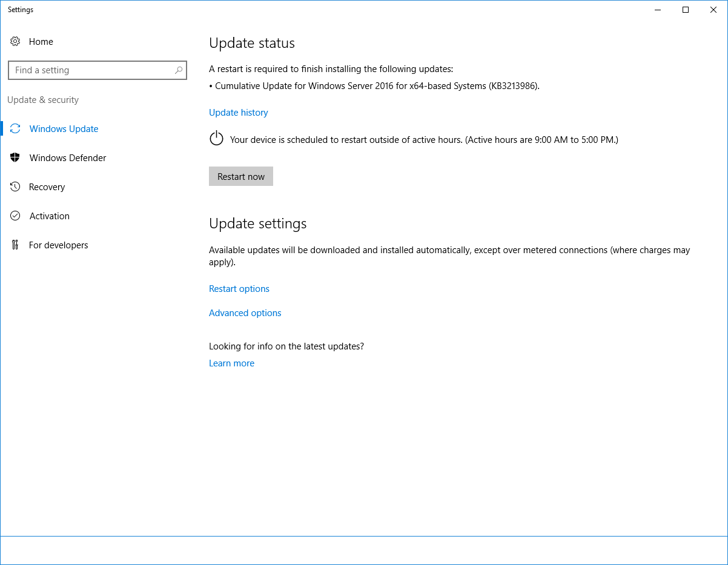Image resolution: width=728 pixels, height=565 pixels.
Task: Click the Recovery history icon
Action: [15, 187]
